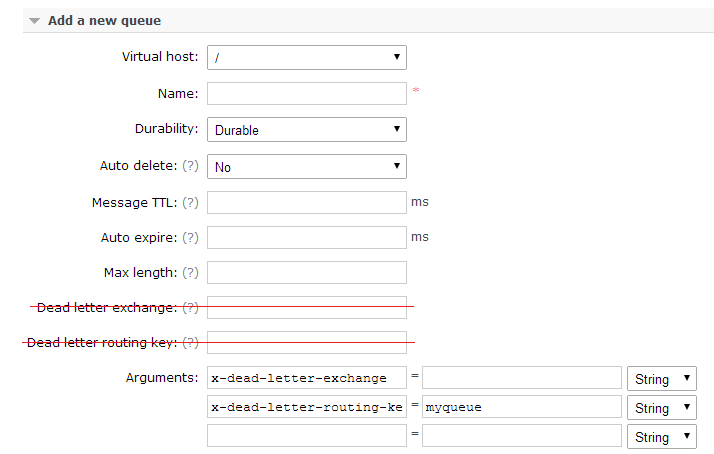Click the Dead letter exchange help icon
Screen dimensions: 714x454
click(x=190, y=307)
